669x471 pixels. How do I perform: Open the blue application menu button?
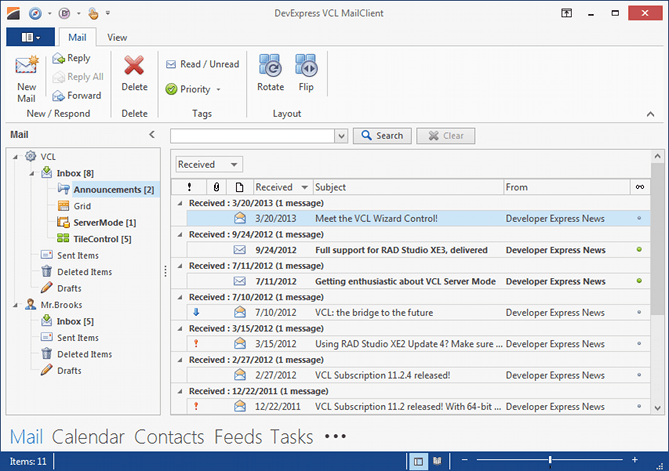30,37
